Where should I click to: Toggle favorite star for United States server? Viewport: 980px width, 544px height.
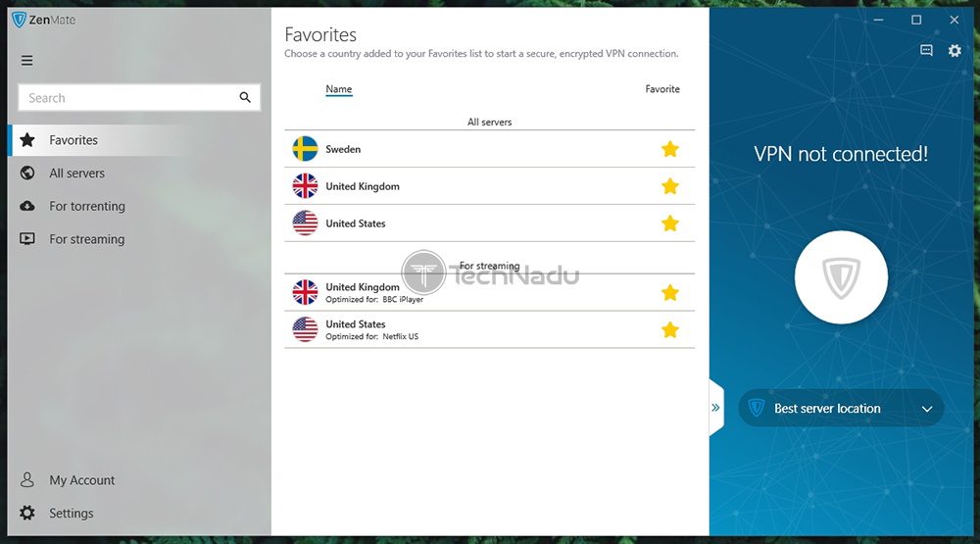point(670,223)
